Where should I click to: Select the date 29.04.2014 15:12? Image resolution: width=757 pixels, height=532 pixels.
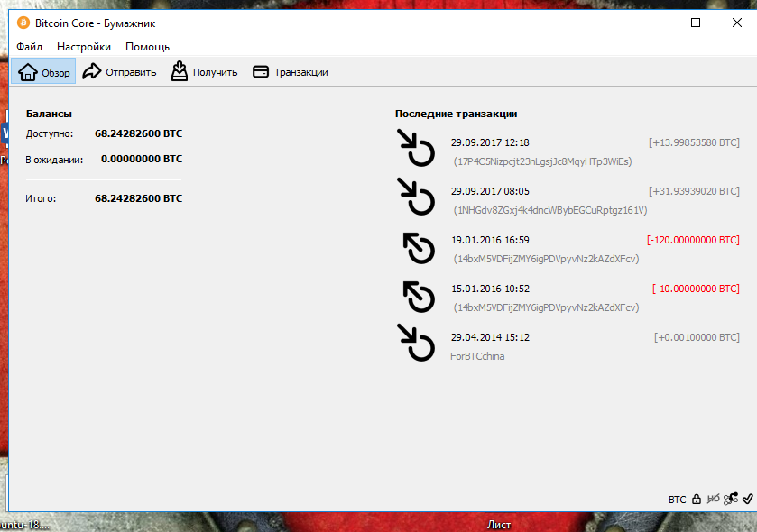(490, 337)
